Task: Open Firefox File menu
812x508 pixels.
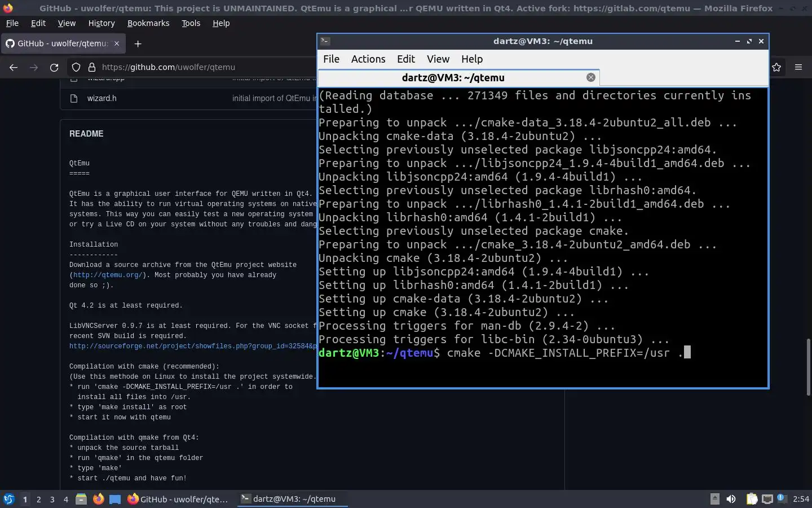Action: pos(12,23)
